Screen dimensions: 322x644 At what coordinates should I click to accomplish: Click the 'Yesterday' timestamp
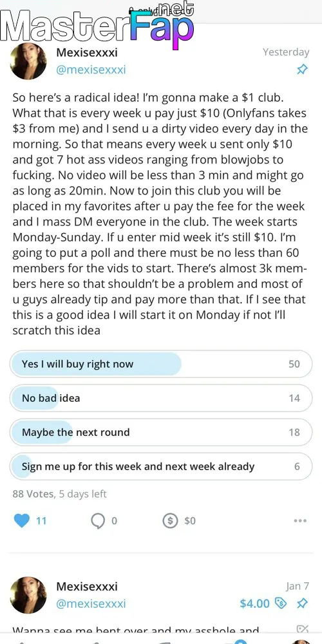point(286,52)
